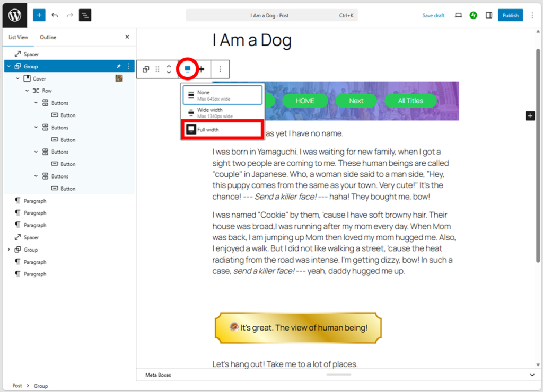This screenshot has width=543, height=392.
Task: Toggle the document overview list icon
Action: pos(85,15)
